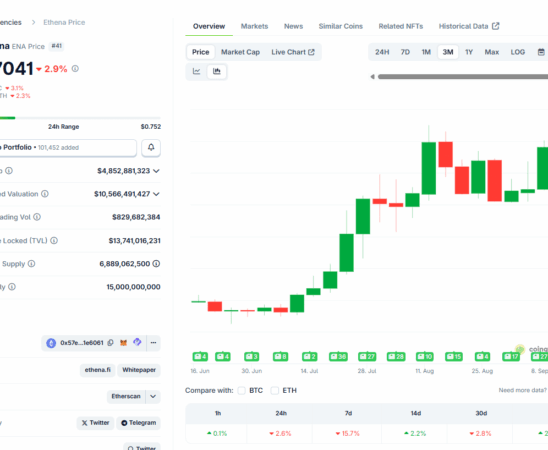Open the news marker labeled 17
This screenshot has width=548, height=450.
511,357
